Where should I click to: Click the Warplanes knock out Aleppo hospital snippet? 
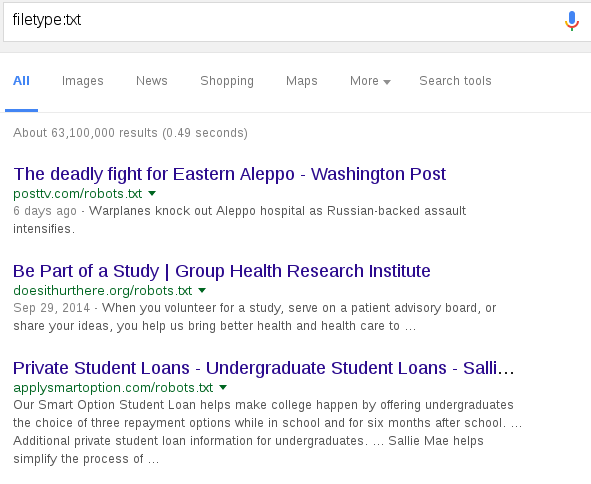pos(240,220)
